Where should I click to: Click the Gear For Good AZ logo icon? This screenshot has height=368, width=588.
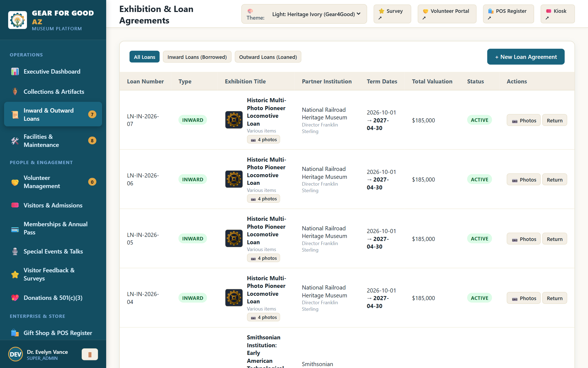coord(17,20)
